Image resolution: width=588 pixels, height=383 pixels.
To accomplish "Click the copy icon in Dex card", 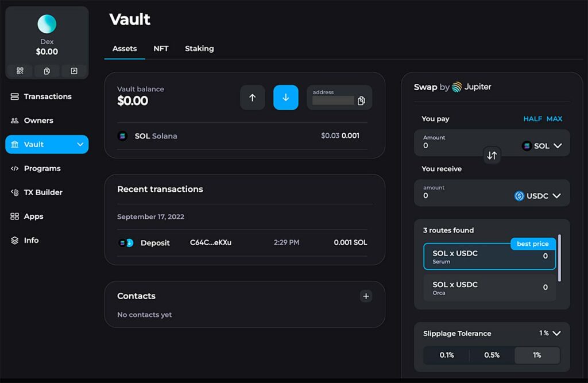I will point(47,71).
